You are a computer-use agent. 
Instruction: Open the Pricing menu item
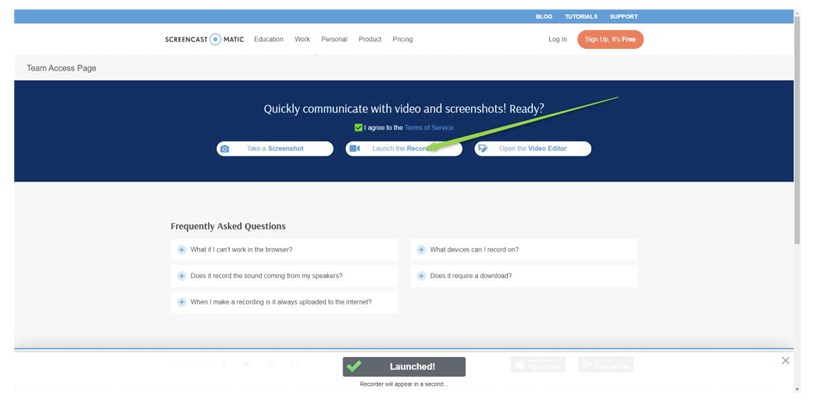(402, 39)
